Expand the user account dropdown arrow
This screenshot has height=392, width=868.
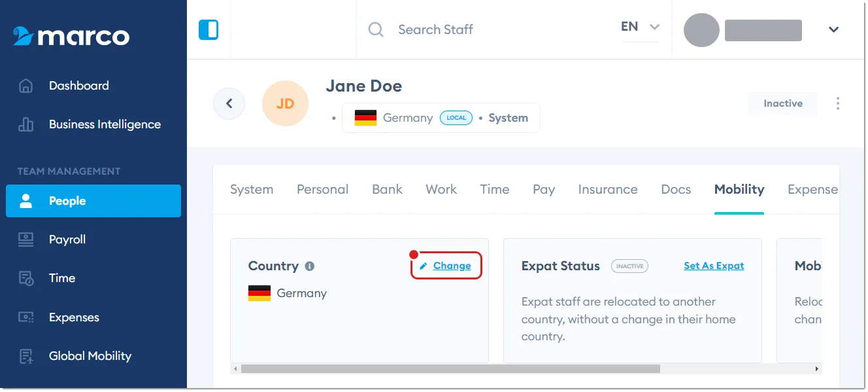[833, 29]
